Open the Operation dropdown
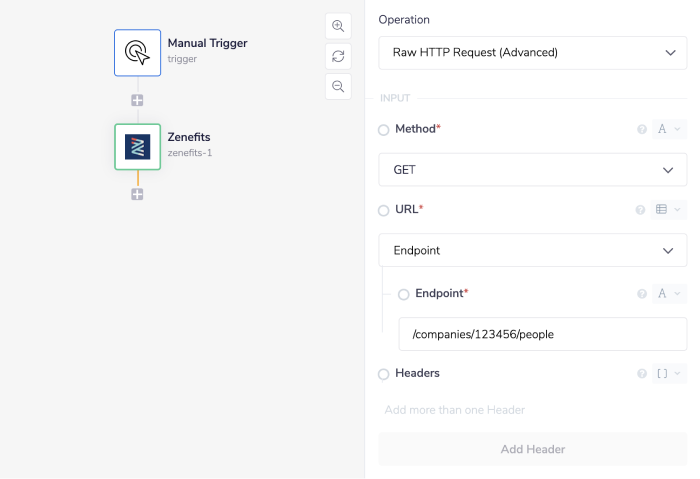Screen dimensions: 700x479 pyautogui.click(x=532, y=52)
